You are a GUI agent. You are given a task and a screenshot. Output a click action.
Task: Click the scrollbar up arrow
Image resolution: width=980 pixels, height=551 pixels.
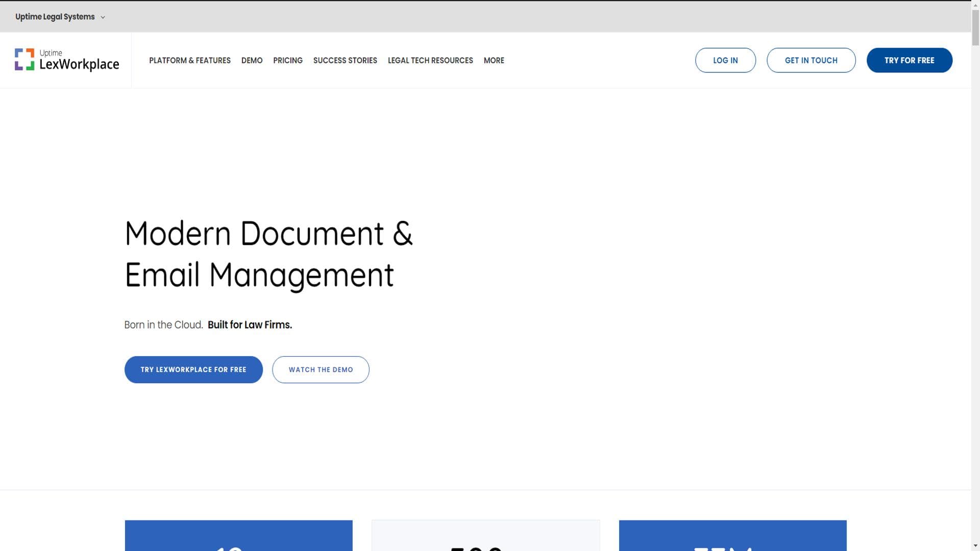(x=975, y=5)
